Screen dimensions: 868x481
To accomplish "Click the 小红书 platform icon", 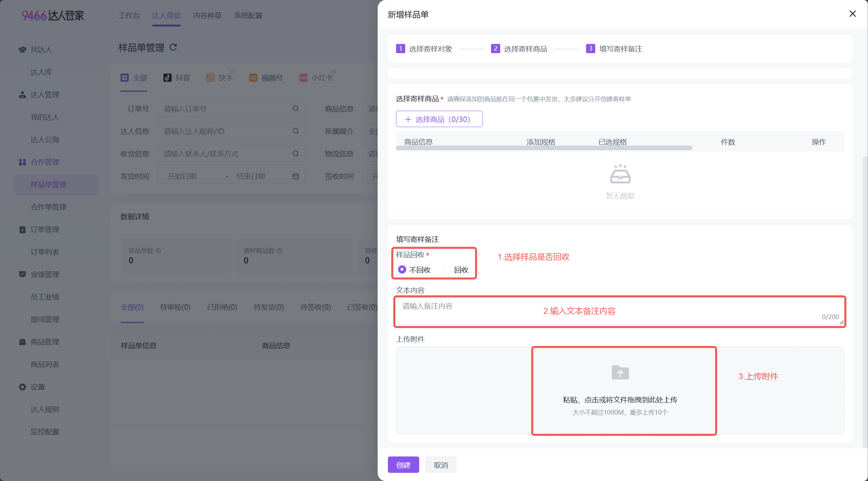I will [x=303, y=78].
